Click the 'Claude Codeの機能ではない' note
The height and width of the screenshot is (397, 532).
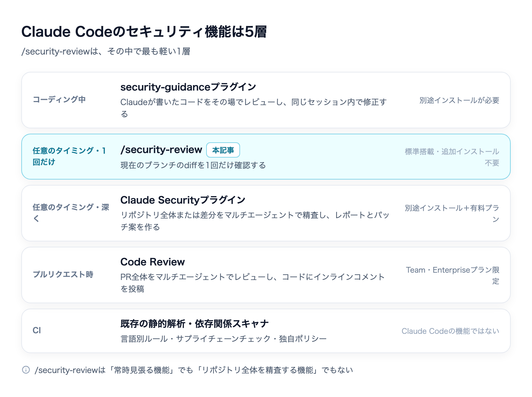[451, 331]
